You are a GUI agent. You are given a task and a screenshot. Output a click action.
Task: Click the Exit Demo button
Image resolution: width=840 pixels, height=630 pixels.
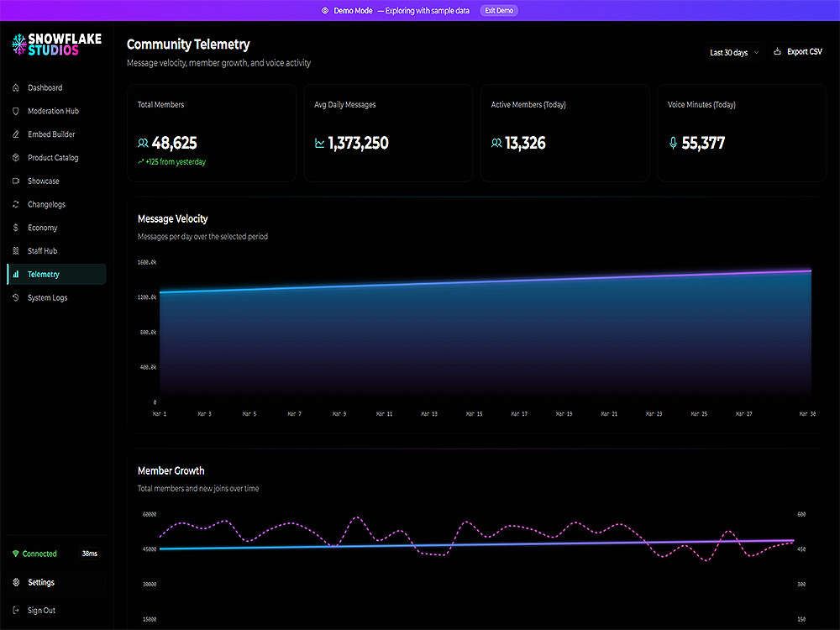(499, 11)
